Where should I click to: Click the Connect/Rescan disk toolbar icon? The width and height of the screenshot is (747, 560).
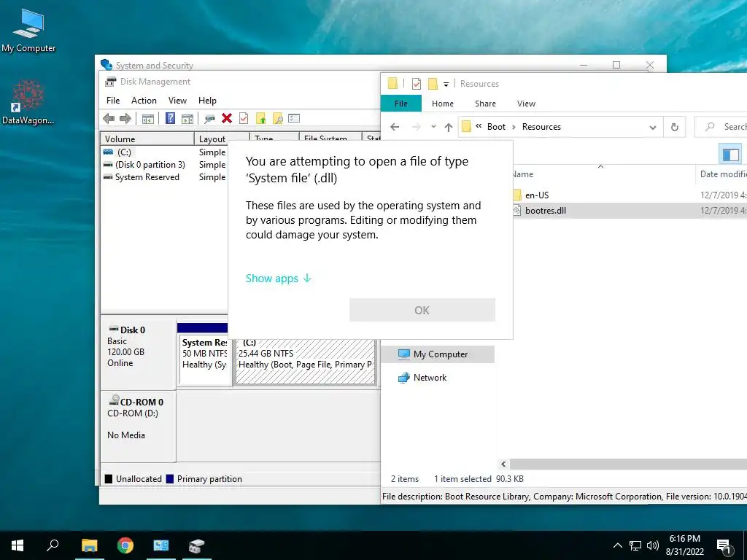pyautogui.click(x=209, y=119)
